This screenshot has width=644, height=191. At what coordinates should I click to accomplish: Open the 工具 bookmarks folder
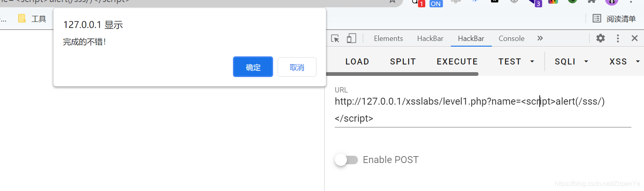[32, 19]
